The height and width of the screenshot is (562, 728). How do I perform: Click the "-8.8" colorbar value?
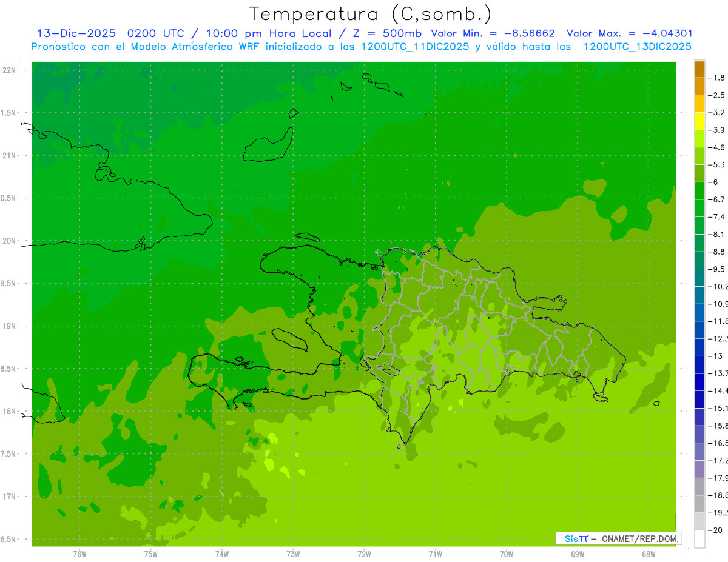716,252
